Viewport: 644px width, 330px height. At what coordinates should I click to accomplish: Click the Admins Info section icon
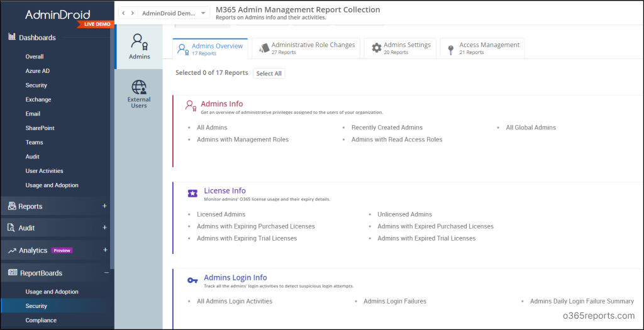(191, 106)
